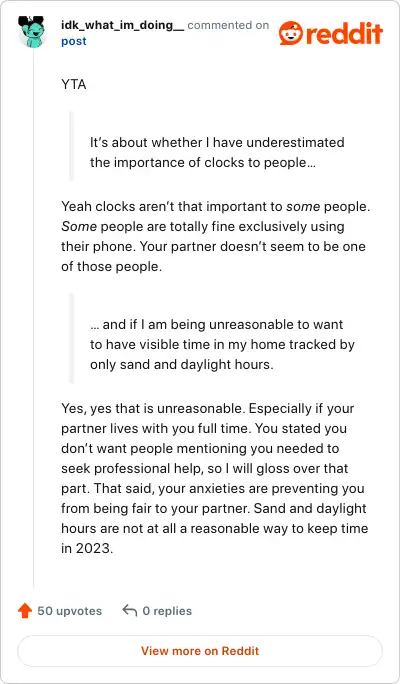Upvote the comment with the orange arrow
Screen dimensions: 400x684
25,611
